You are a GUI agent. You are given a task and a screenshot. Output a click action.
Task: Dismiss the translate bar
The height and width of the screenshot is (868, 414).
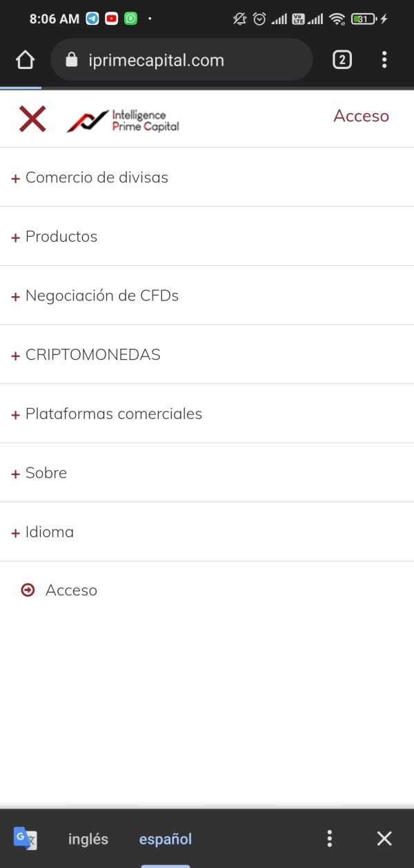click(x=384, y=838)
